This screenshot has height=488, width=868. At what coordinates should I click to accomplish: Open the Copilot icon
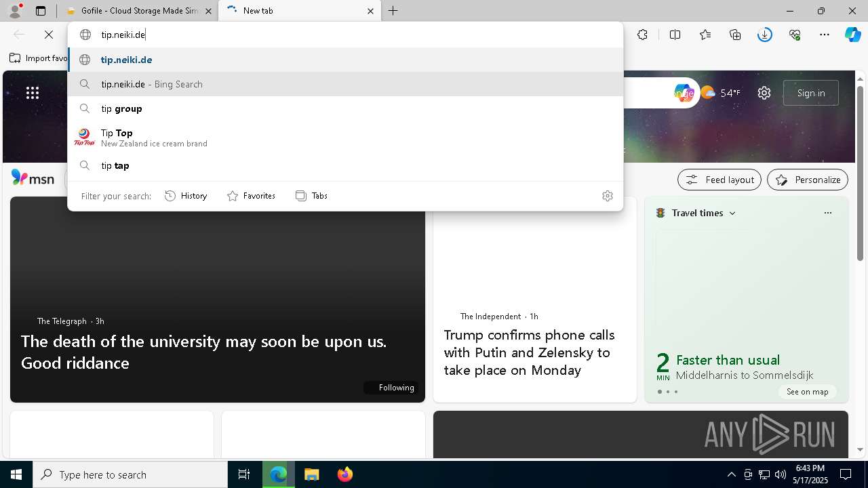pyautogui.click(x=853, y=35)
